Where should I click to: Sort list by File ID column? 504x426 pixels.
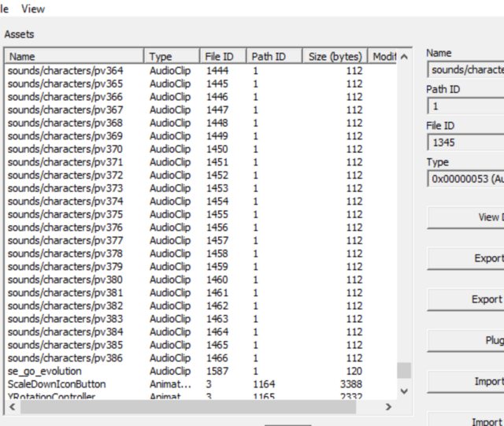(x=223, y=57)
